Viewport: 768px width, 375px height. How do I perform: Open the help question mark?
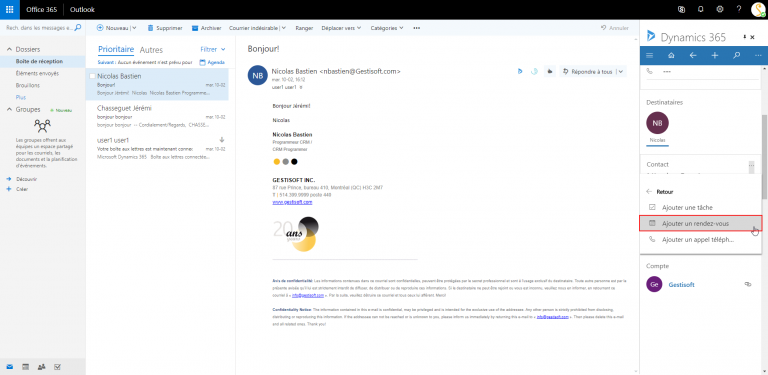(739, 9)
